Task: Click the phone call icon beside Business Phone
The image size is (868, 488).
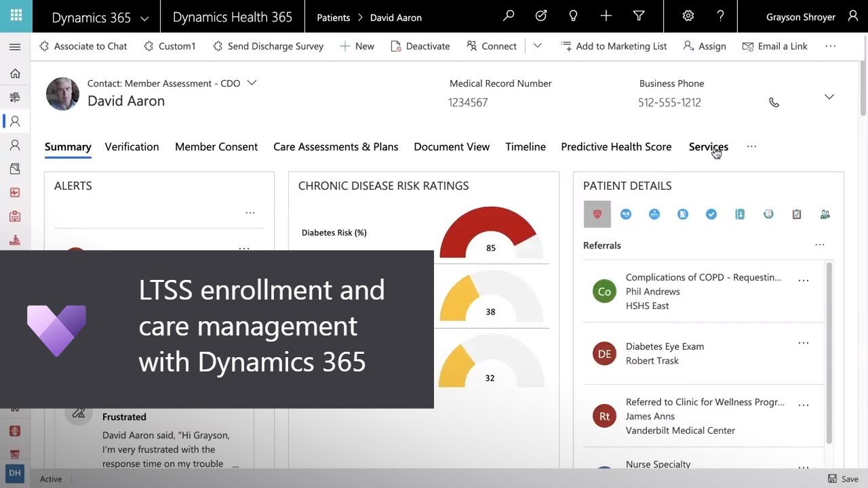Action: [774, 102]
